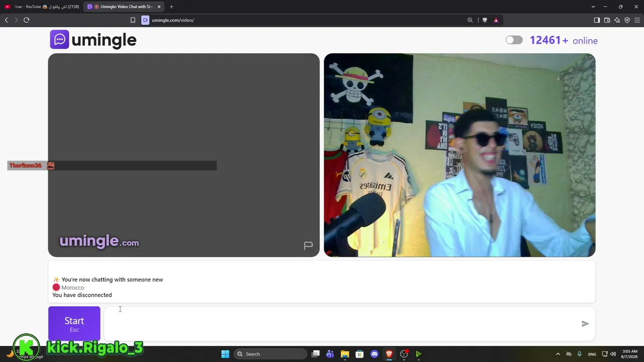Open the Brave Shields icon
Image resolution: width=644 pixels, height=362 pixels.
click(485, 20)
